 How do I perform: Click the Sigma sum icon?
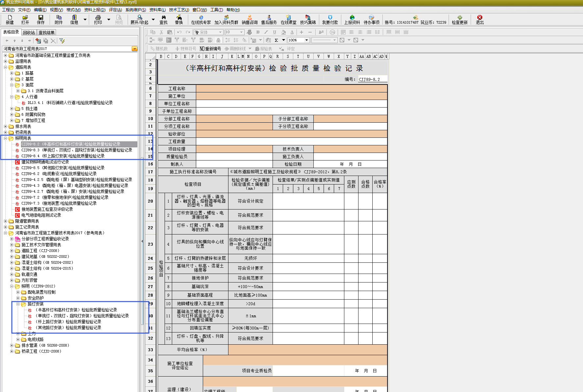(x=276, y=40)
